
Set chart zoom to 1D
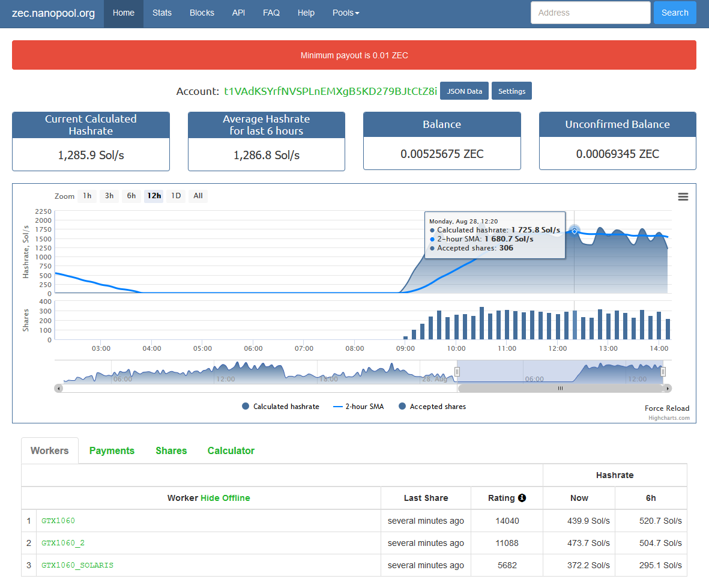[176, 196]
